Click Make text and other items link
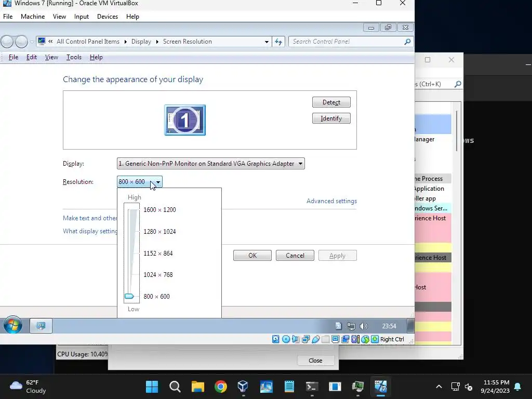 pos(90,218)
